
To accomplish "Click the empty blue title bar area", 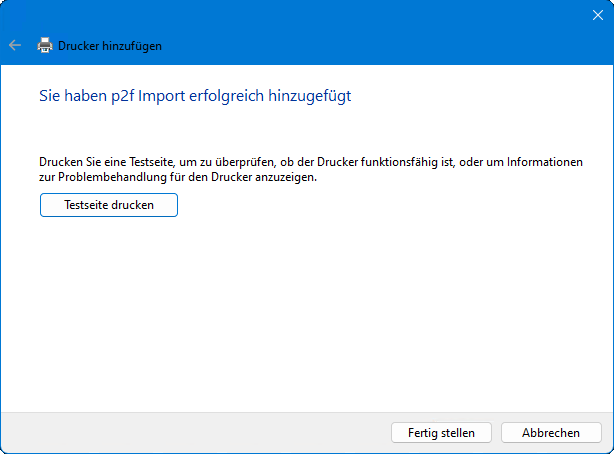I will 300,14.
